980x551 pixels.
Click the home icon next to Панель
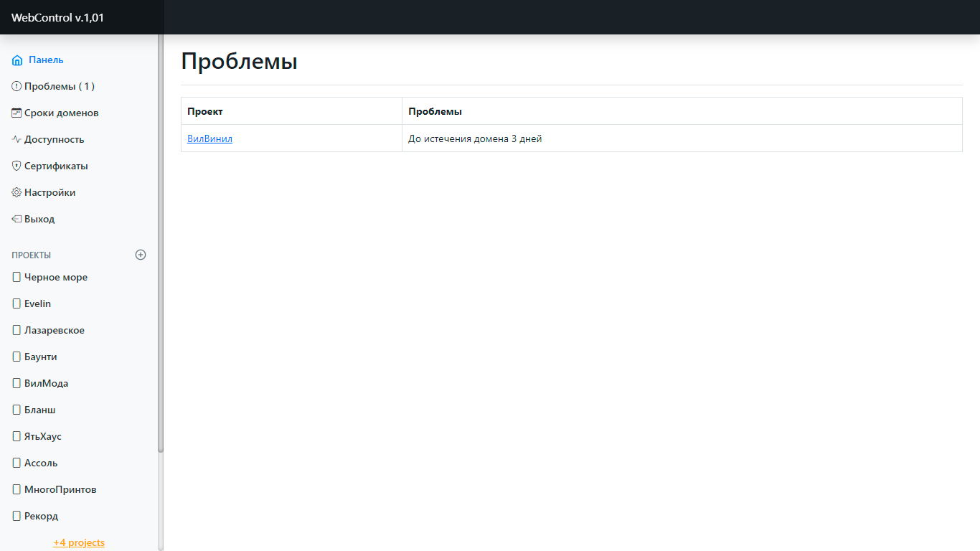(x=17, y=60)
